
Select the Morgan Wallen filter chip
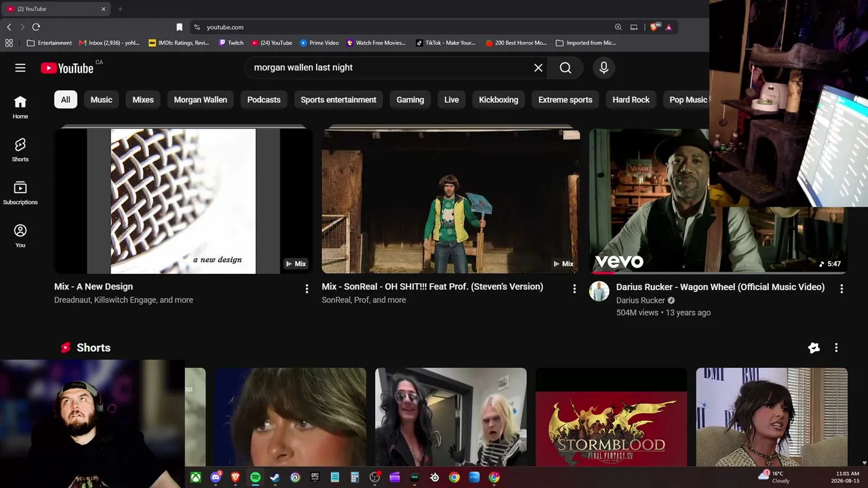point(200,100)
